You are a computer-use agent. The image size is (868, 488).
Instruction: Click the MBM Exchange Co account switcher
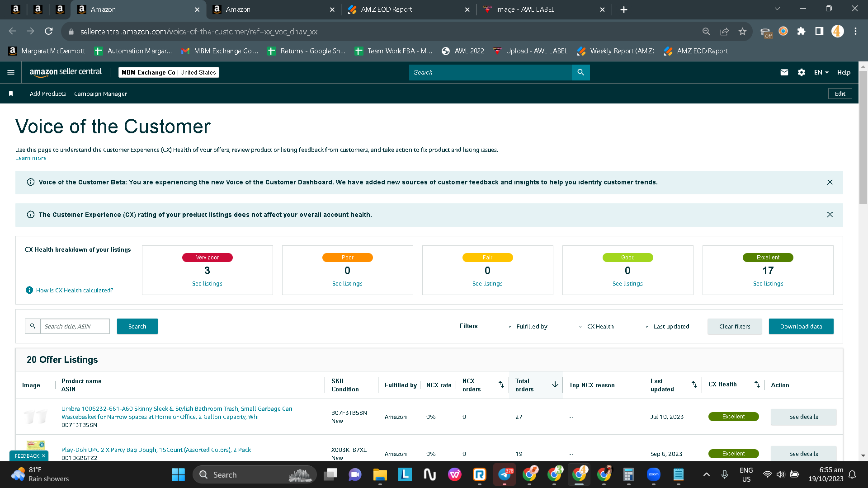[x=169, y=72]
